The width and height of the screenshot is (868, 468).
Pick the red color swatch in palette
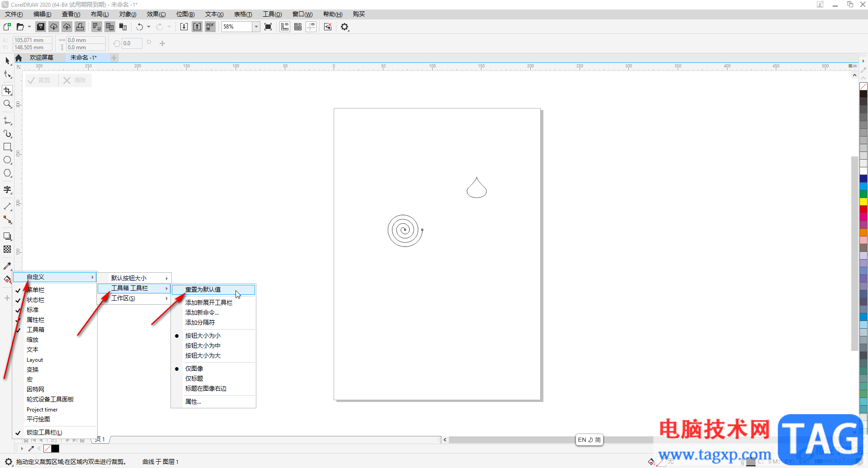863,209
